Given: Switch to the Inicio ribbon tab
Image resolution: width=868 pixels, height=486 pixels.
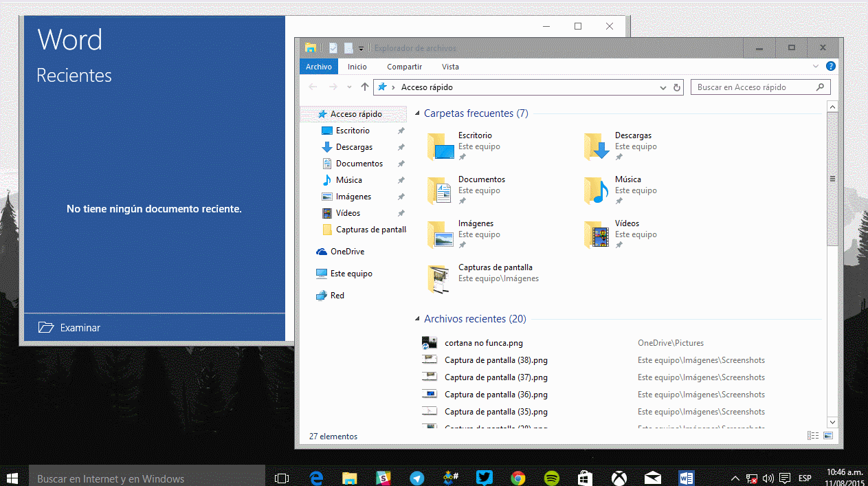Looking at the screenshot, I should pos(357,67).
